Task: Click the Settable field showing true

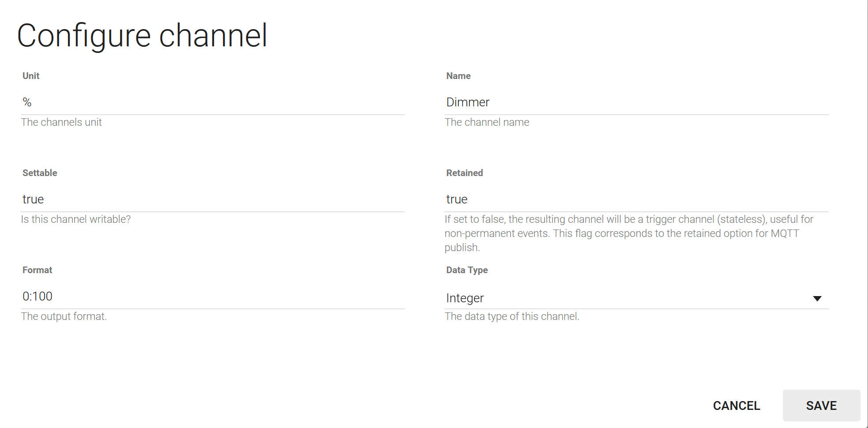Action: (212, 199)
